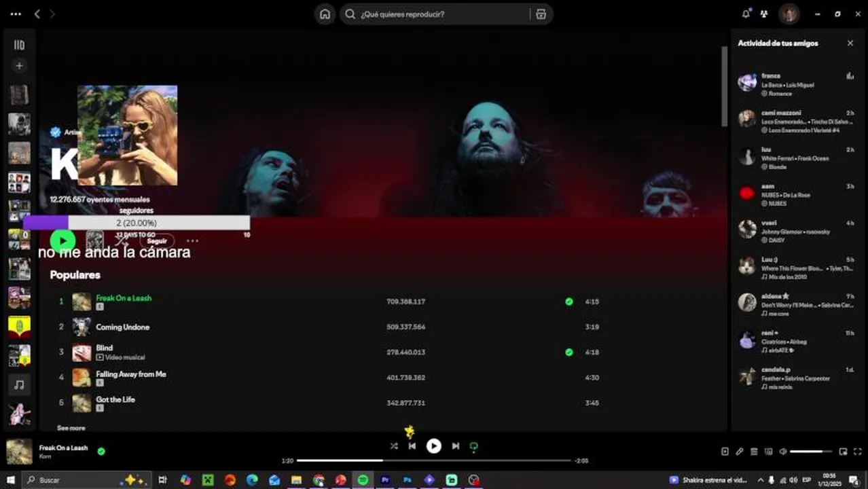Viewport: 868px width, 489px height.
Task: Open friend 'vvari' avatar
Action: click(x=747, y=229)
